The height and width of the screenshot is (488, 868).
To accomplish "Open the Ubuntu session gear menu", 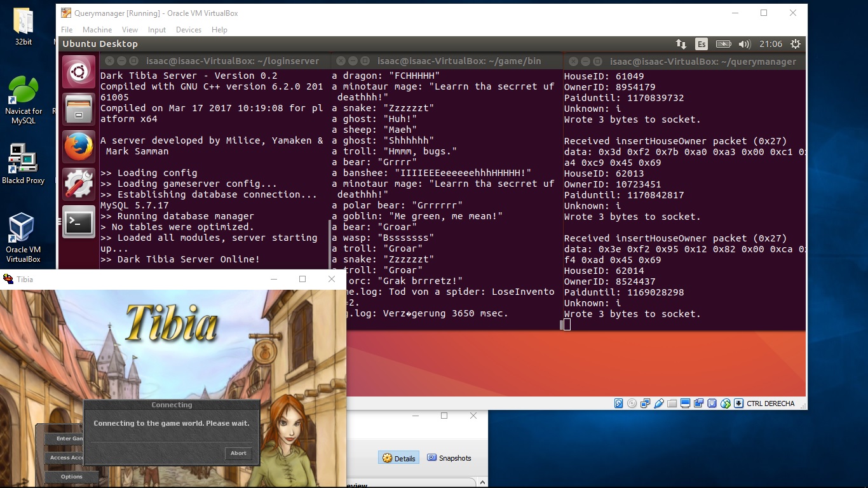I will point(796,44).
